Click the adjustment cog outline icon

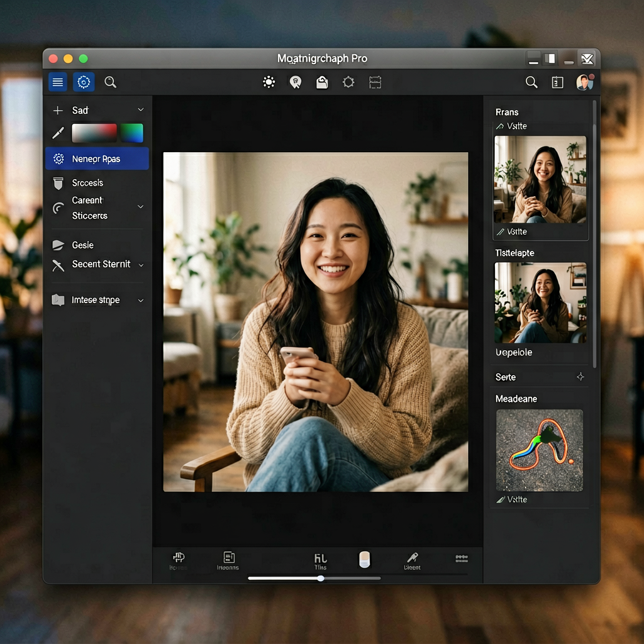pyautogui.click(x=348, y=82)
